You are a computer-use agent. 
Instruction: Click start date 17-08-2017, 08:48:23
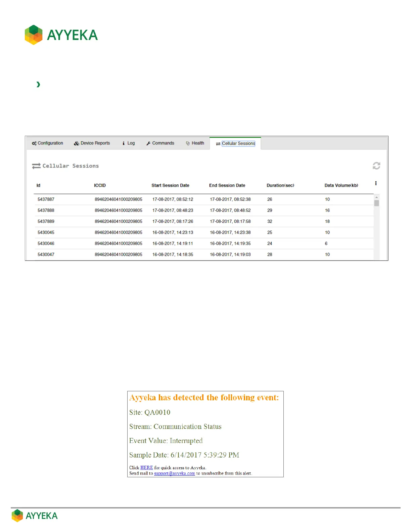(173, 211)
